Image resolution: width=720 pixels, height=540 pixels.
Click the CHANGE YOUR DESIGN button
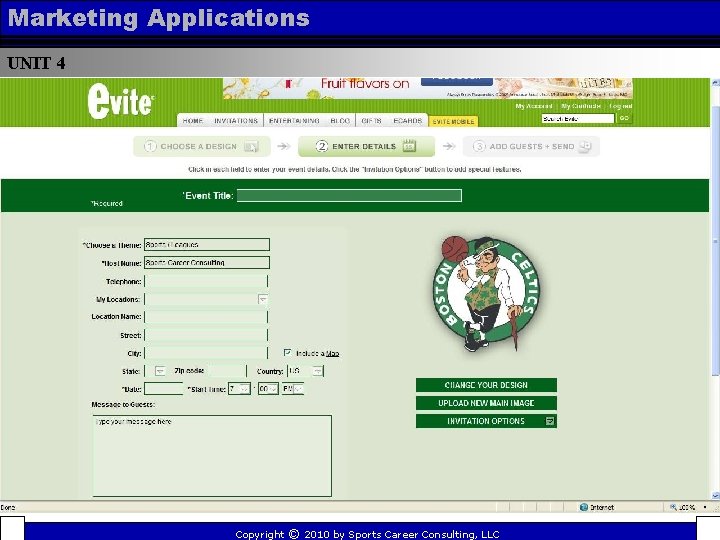(486, 385)
